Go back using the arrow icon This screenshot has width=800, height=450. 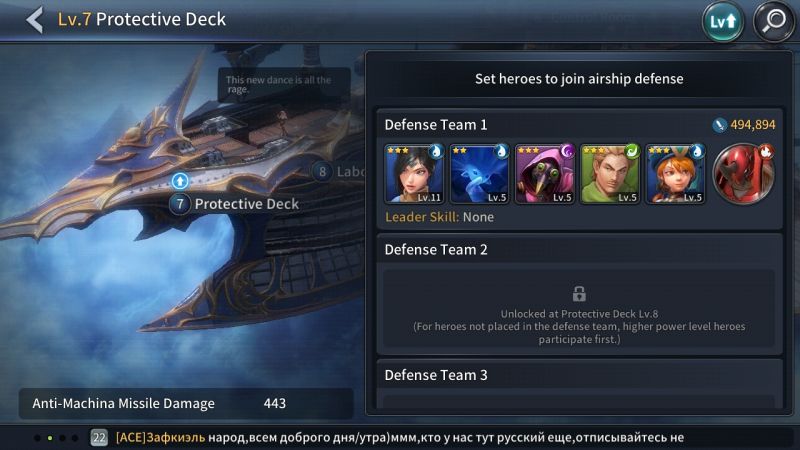pyautogui.click(x=35, y=20)
